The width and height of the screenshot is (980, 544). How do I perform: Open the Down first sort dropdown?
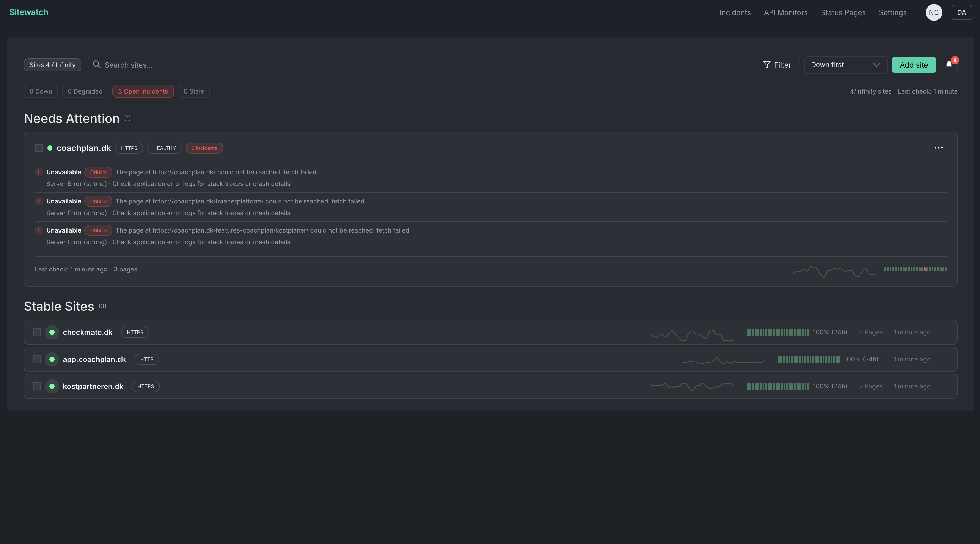click(845, 65)
